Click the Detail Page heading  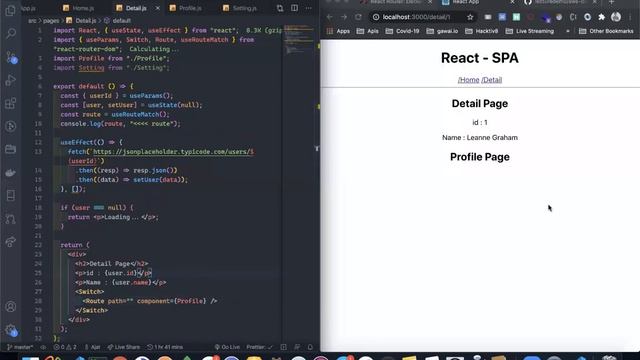click(480, 103)
